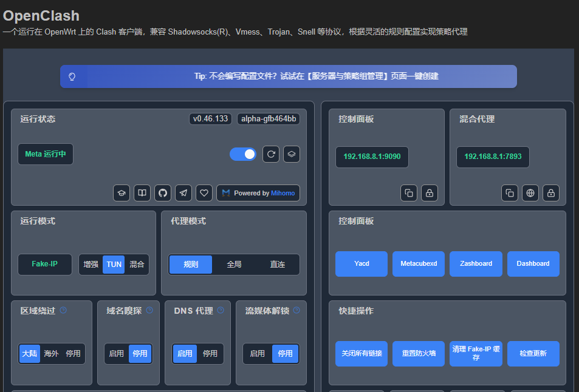
Task: Open the Dashboard panel button
Action: 533,264
